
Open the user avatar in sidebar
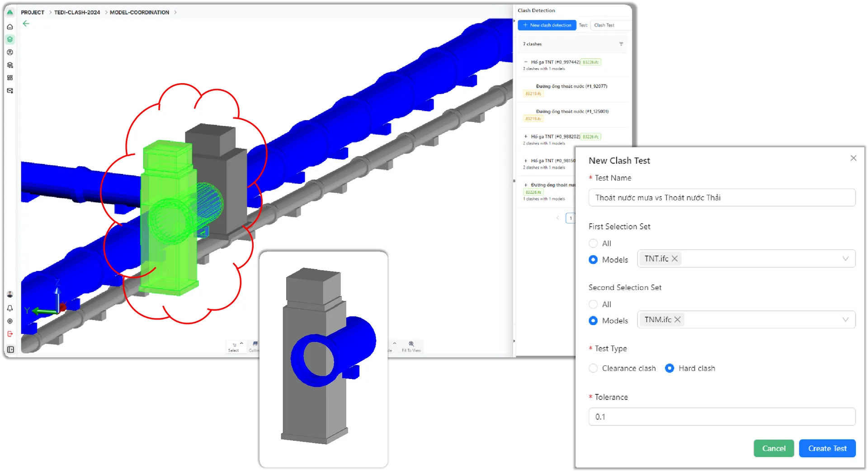10,294
